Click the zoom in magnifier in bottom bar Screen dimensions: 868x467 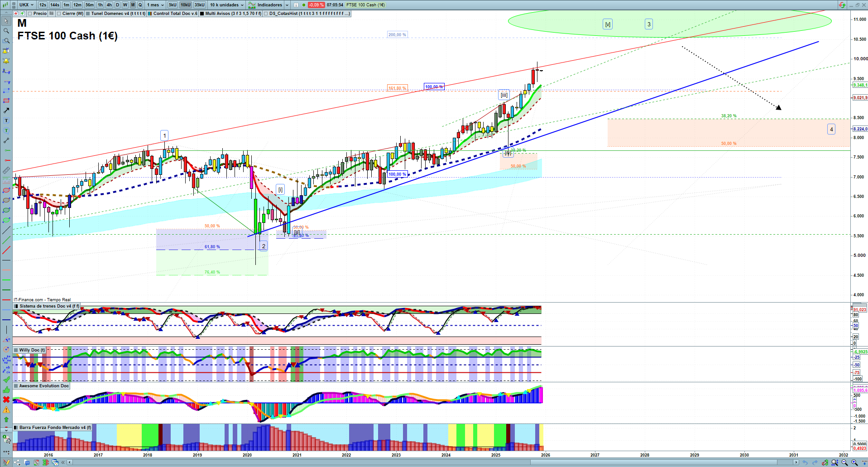tap(854, 462)
